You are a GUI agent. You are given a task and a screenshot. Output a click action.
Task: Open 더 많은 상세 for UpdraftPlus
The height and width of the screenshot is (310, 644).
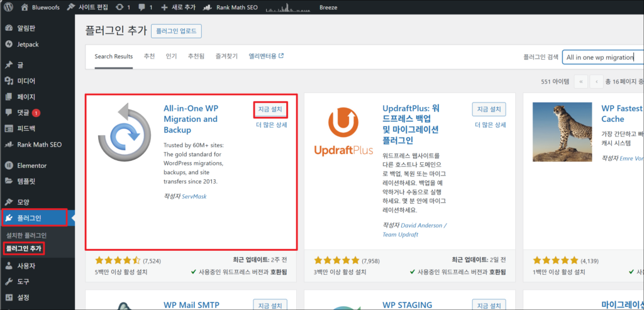(490, 125)
